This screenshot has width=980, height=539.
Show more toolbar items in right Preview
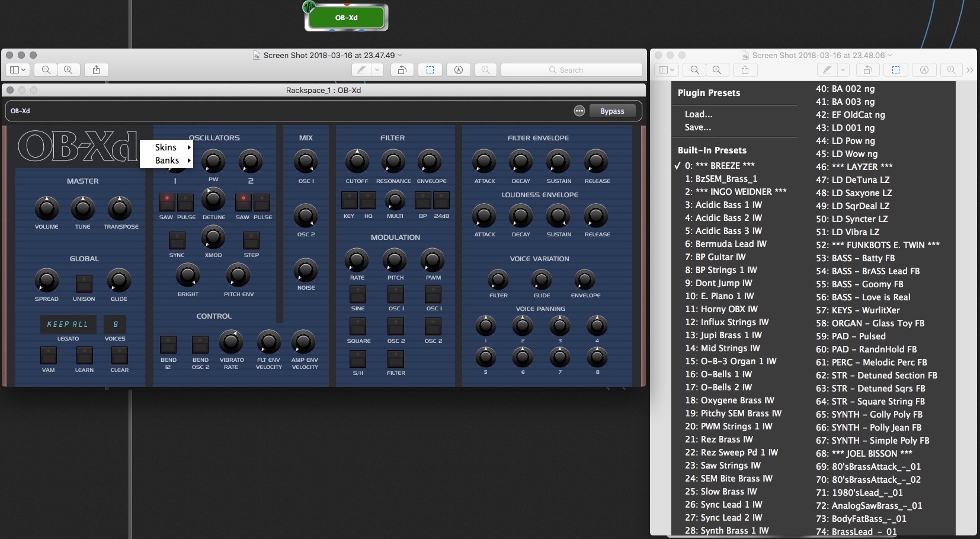(x=970, y=70)
